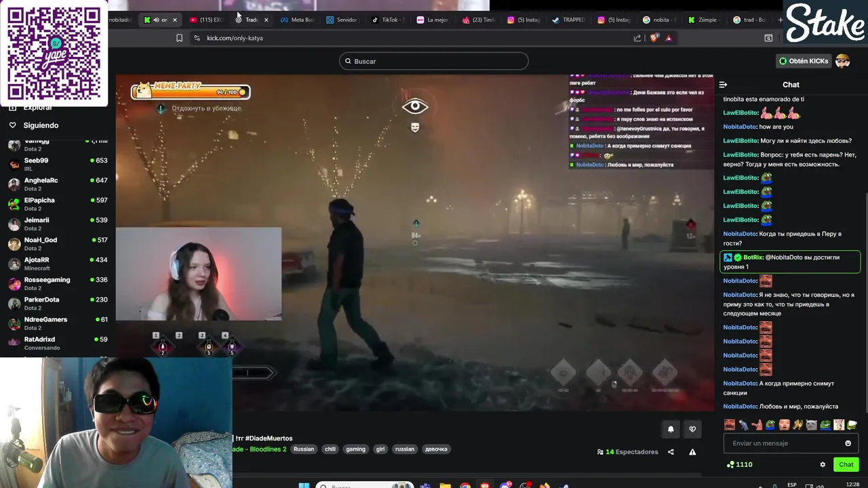Screen dimensions: 868x488
Task: Click the capitalized Russian stream tag
Action: pyautogui.click(x=304, y=449)
